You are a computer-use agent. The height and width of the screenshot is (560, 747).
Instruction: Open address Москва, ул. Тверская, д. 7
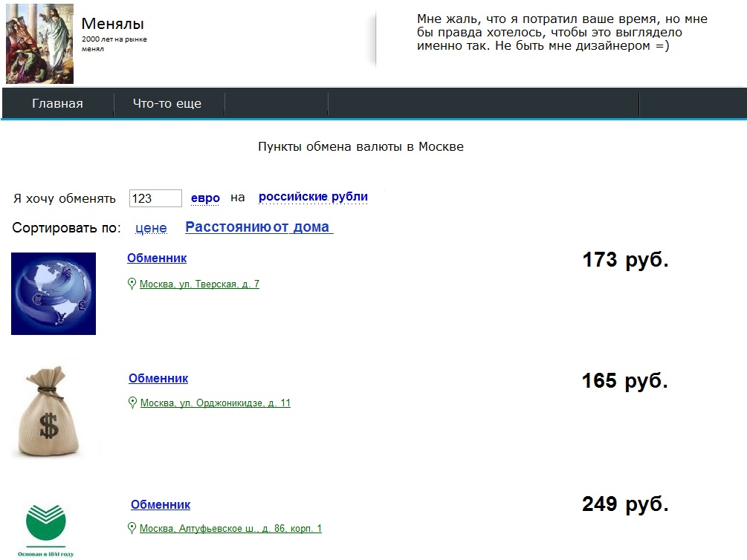click(199, 284)
